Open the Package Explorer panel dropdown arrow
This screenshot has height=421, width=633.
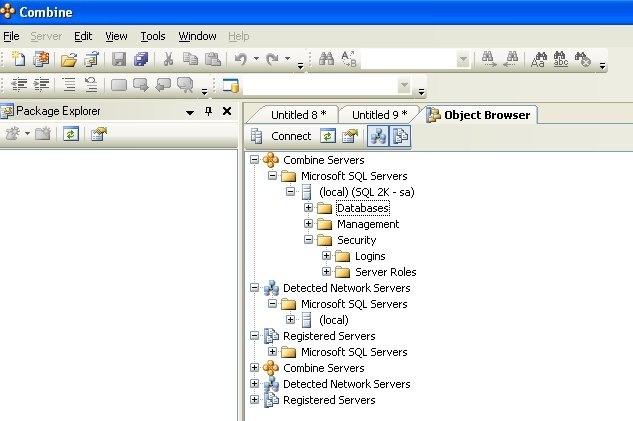click(x=190, y=111)
